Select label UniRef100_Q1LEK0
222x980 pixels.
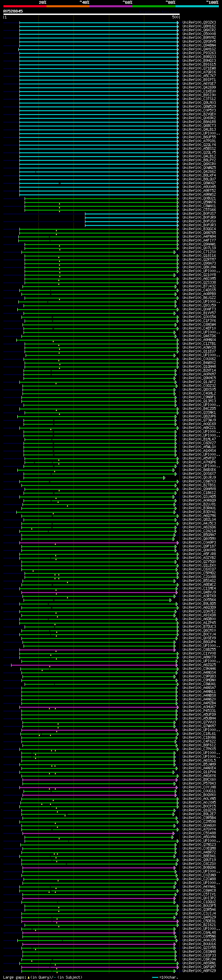[199, 565]
